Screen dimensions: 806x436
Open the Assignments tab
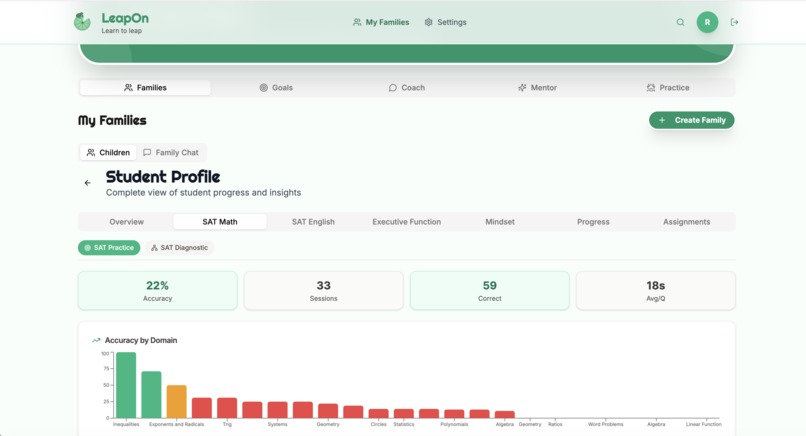tap(686, 222)
